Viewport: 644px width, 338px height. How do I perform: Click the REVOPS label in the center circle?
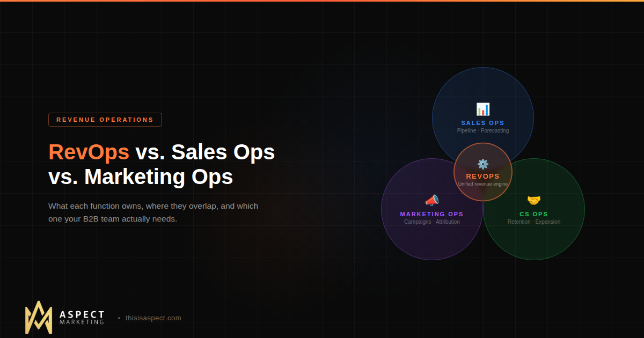(x=482, y=176)
